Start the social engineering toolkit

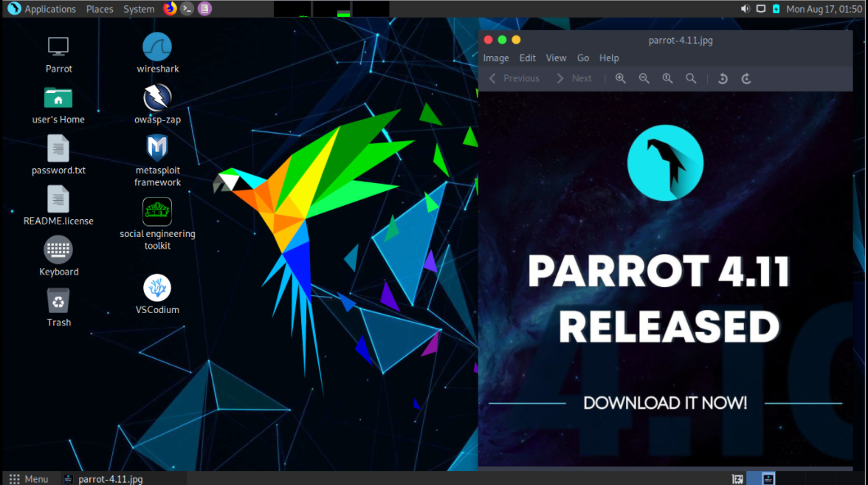point(157,211)
